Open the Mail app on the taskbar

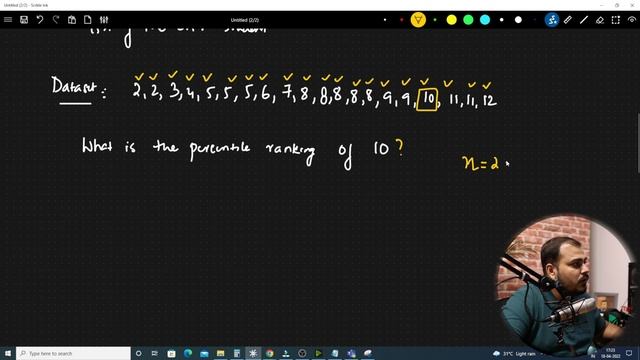point(204,353)
